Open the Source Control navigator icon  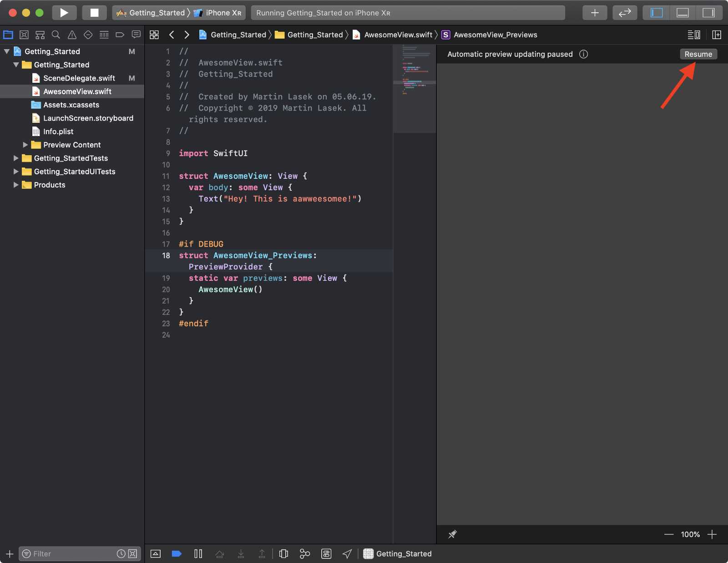pyautogui.click(x=24, y=35)
